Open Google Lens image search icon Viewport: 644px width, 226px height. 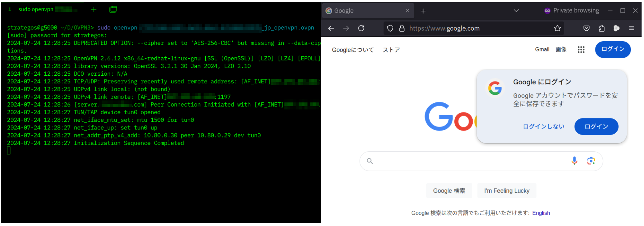tap(591, 161)
